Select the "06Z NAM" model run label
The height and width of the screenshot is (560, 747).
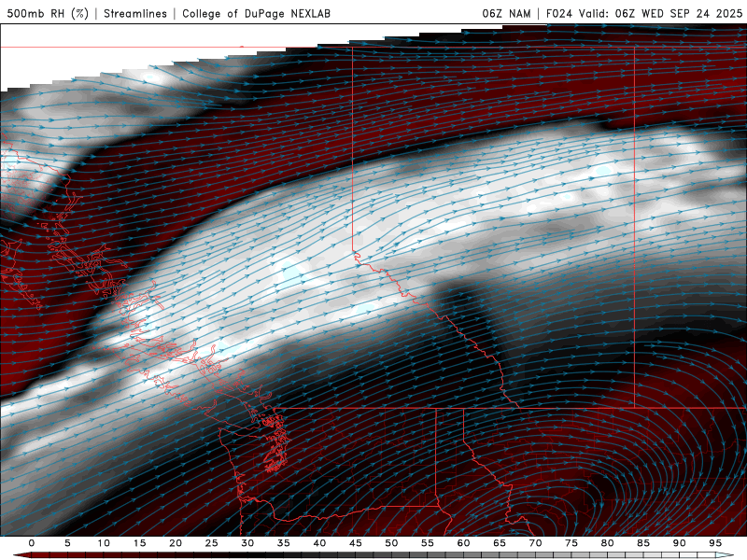coord(506,13)
